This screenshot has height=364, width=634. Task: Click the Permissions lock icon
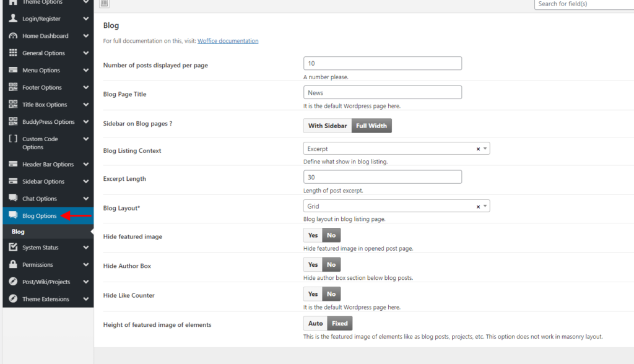13,264
